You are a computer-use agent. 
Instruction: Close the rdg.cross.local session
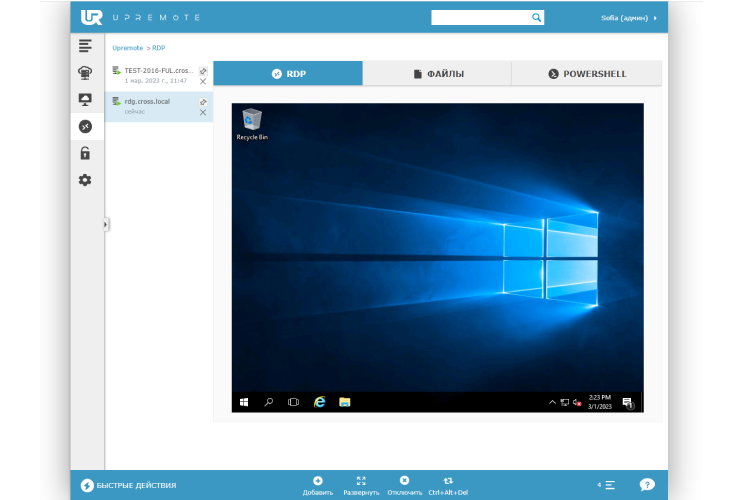[x=203, y=112]
